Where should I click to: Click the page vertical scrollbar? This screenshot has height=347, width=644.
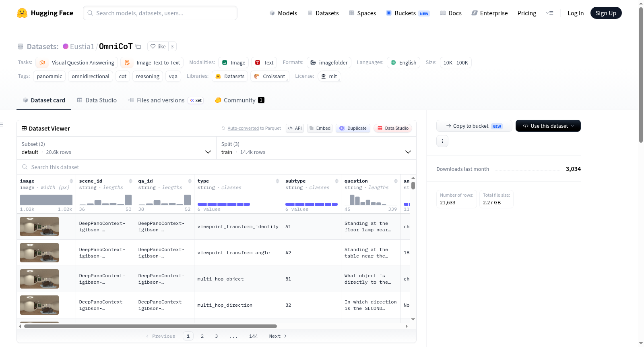[641, 74]
